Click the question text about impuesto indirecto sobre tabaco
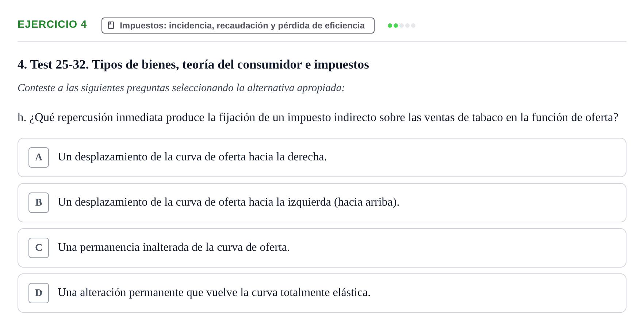This screenshot has width=644, height=331. pos(318,117)
